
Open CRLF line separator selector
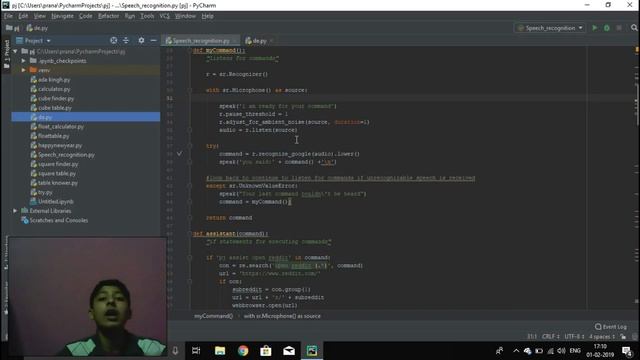[x=551, y=337]
